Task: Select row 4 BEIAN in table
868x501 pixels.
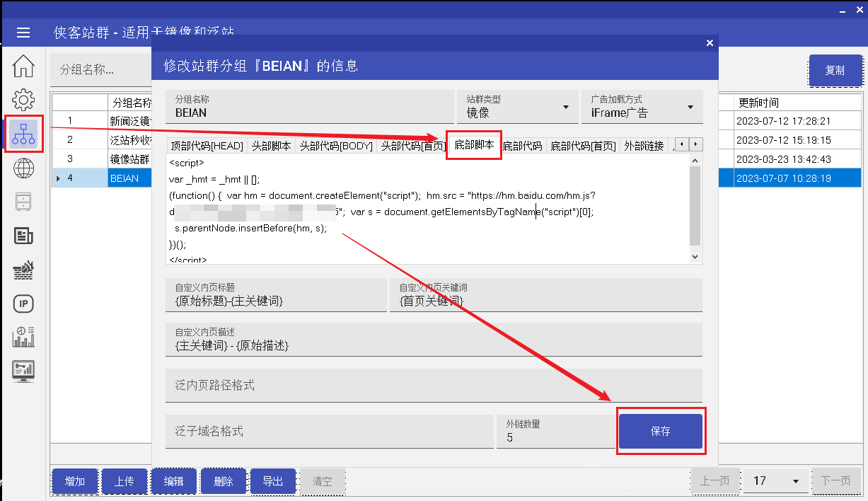Action: pos(101,178)
